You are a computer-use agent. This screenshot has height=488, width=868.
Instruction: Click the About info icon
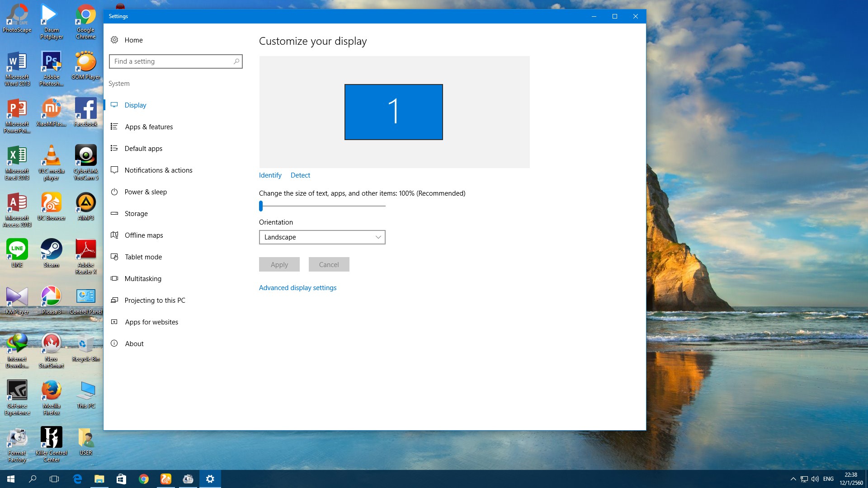click(x=114, y=343)
